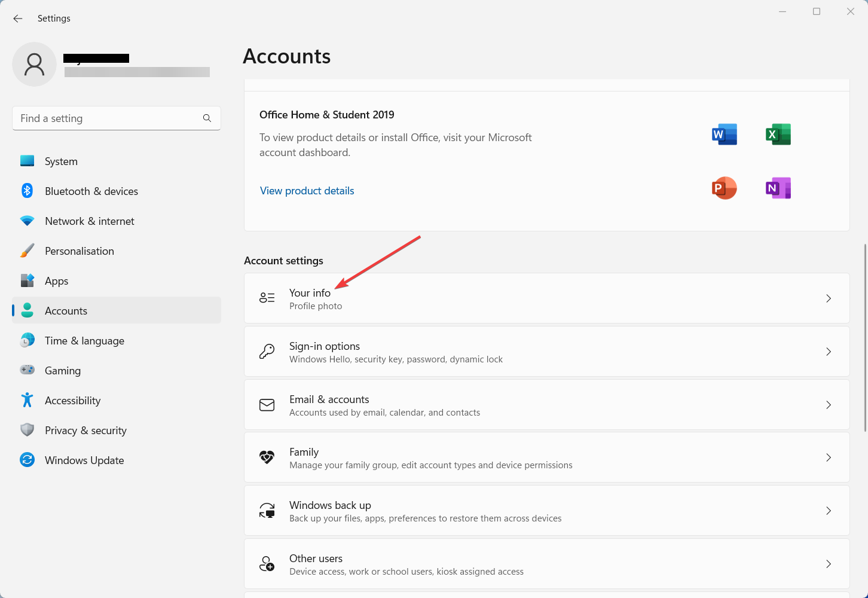Maximize the Settings window
The image size is (868, 598).
(x=817, y=11)
